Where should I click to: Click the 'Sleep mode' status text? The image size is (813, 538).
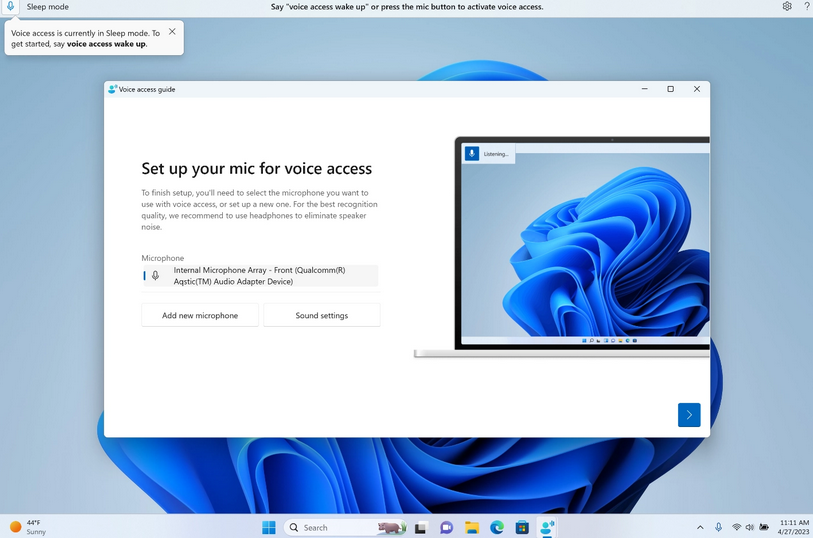[x=48, y=7]
